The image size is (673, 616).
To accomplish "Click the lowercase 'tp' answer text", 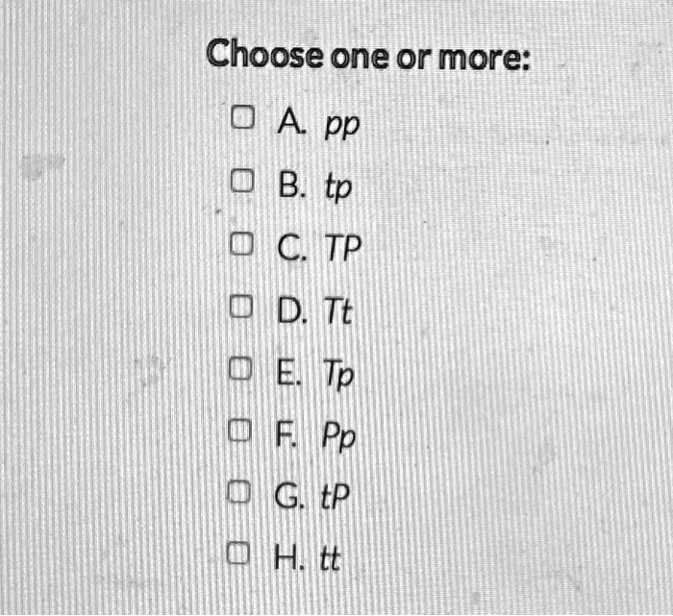I will point(338,188).
